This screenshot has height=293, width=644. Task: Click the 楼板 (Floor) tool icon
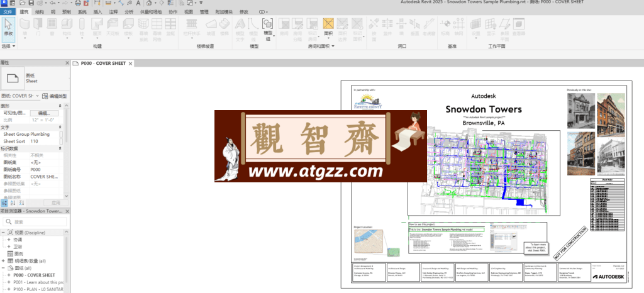pos(128,24)
